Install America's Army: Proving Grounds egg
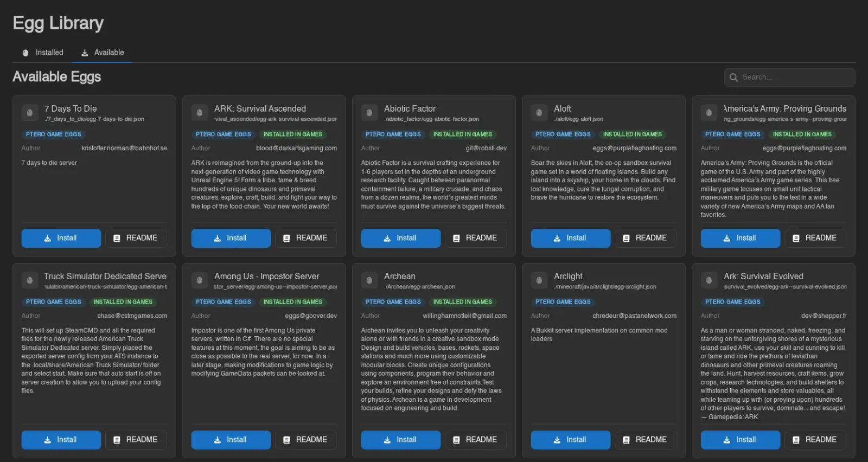 pos(741,238)
